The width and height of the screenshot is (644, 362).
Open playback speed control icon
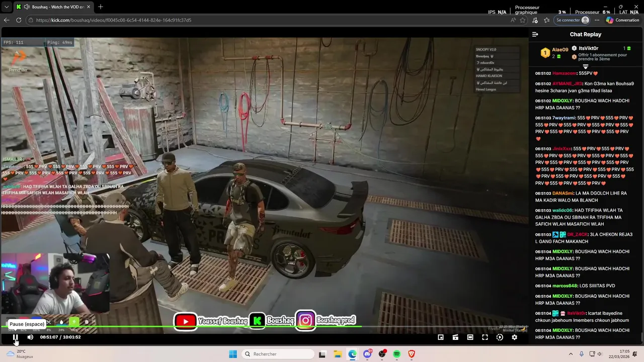500,337
